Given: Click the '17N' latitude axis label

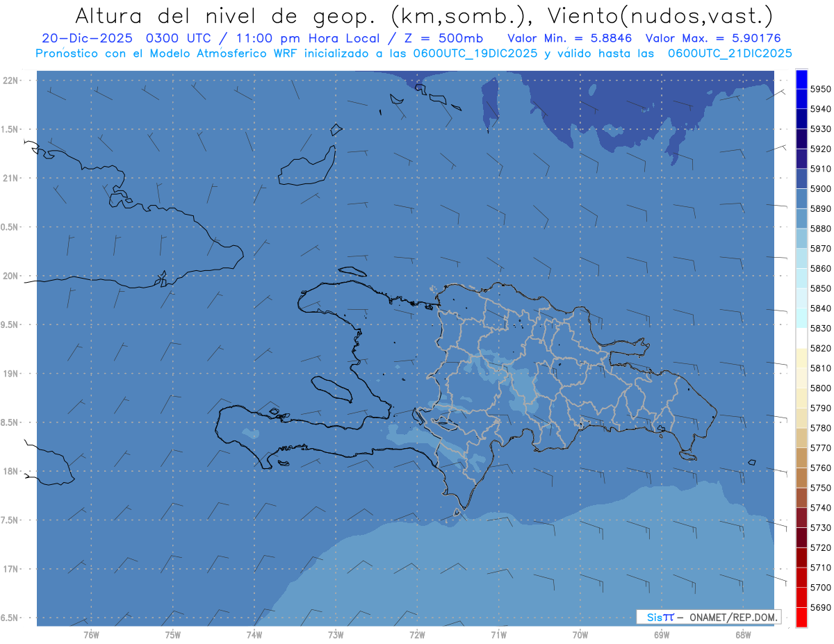Looking at the screenshot, I should [x=10, y=569].
